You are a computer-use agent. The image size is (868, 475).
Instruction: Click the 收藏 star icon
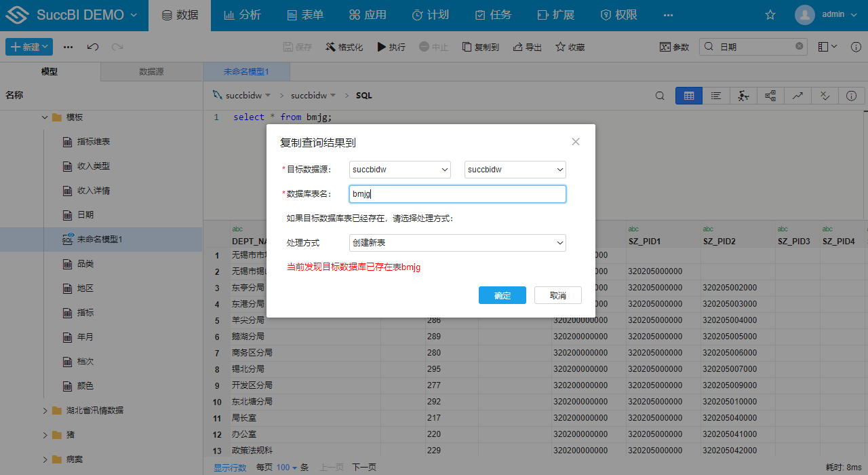560,47
